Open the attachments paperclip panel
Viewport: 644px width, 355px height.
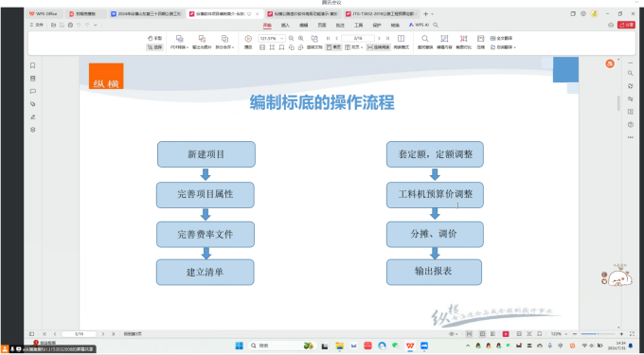tap(33, 104)
